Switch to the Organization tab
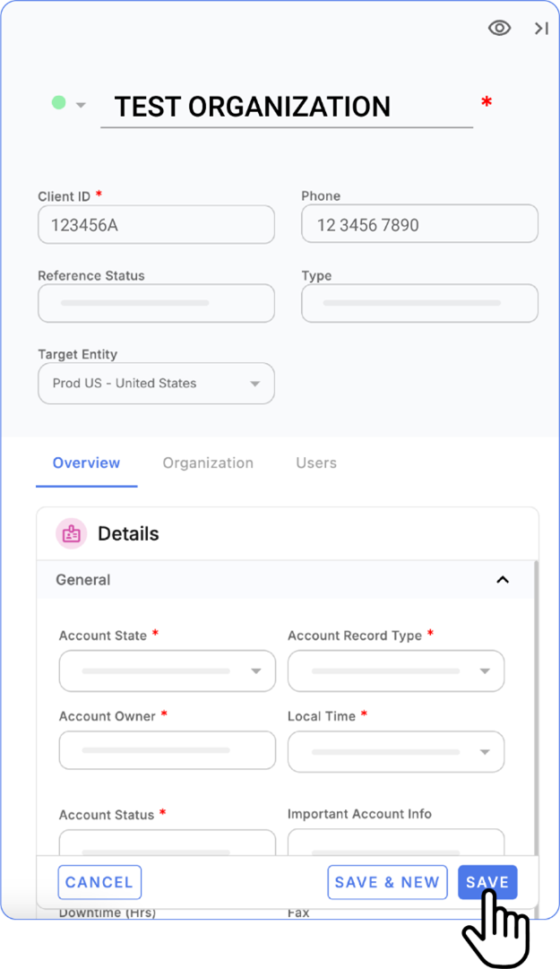 pos(208,463)
